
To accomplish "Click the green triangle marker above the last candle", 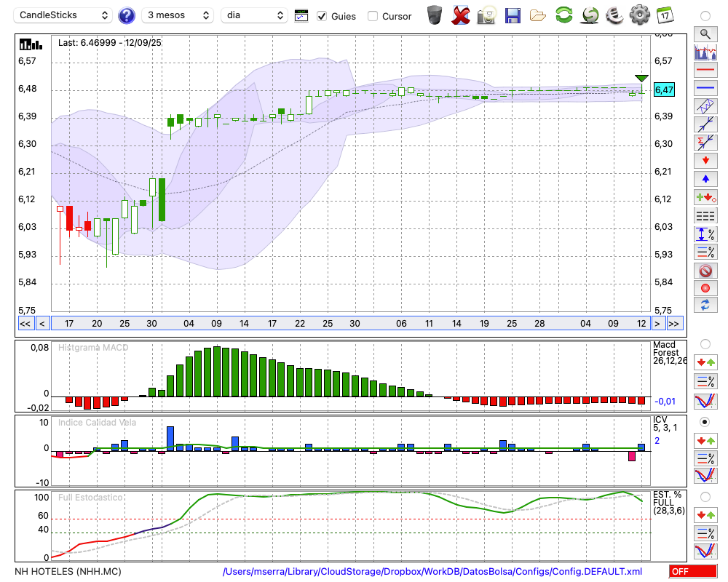I will [x=641, y=78].
